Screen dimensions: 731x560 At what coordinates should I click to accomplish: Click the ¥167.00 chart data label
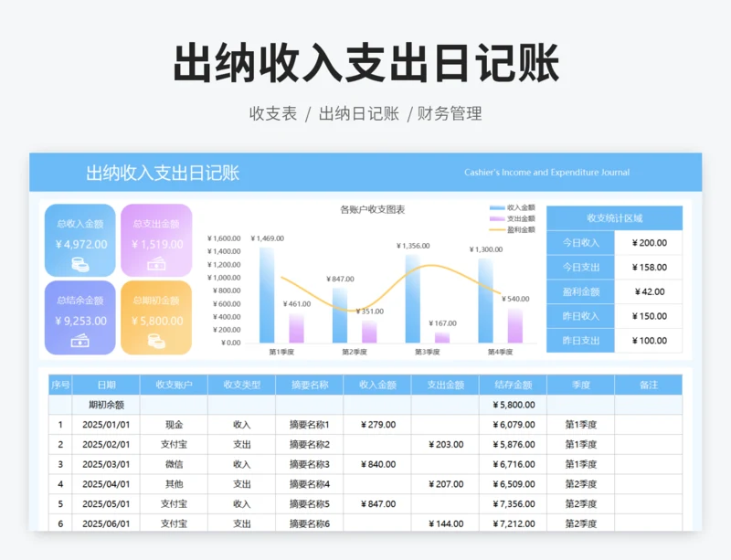click(x=442, y=323)
